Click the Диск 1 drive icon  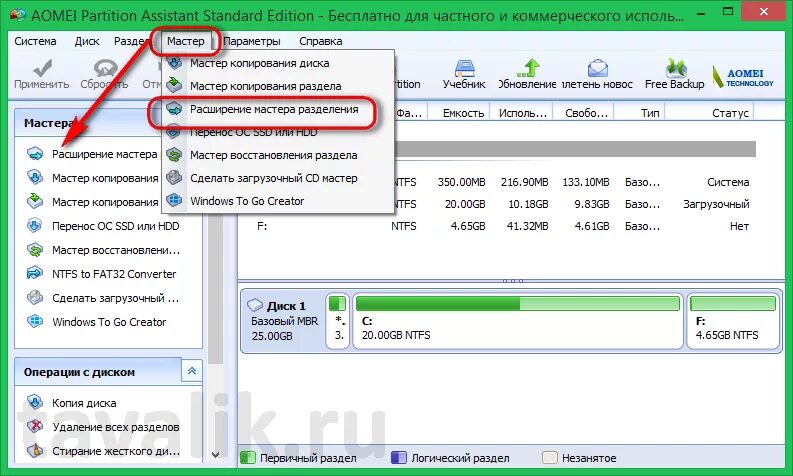pos(255,306)
